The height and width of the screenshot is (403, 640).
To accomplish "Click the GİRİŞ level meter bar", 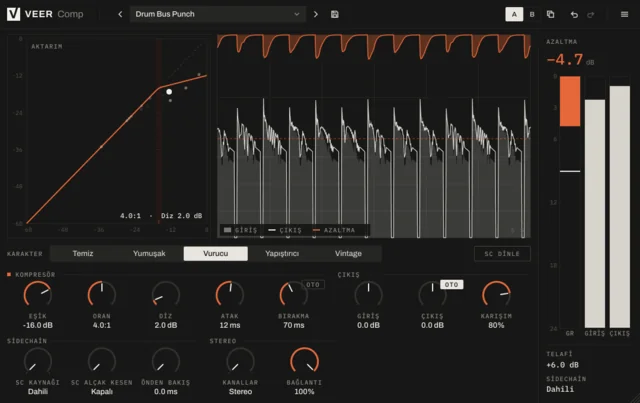I will coord(595,214).
